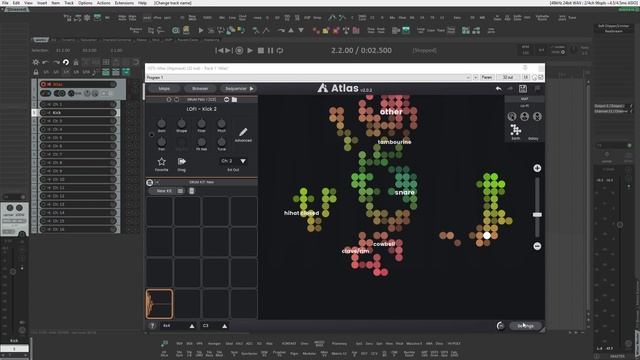Open the kit list menu icon
This screenshot has height=360, width=640.
(180, 191)
